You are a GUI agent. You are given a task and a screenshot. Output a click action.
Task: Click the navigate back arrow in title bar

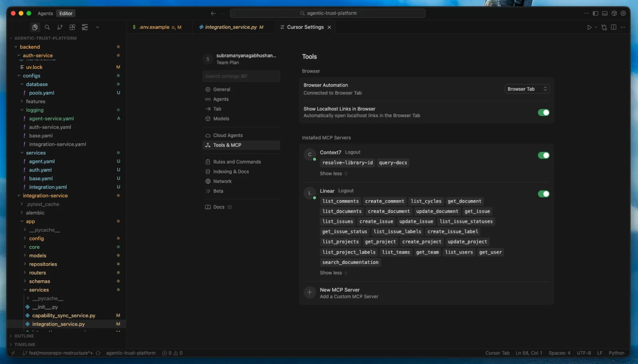(x=213, y=13)
